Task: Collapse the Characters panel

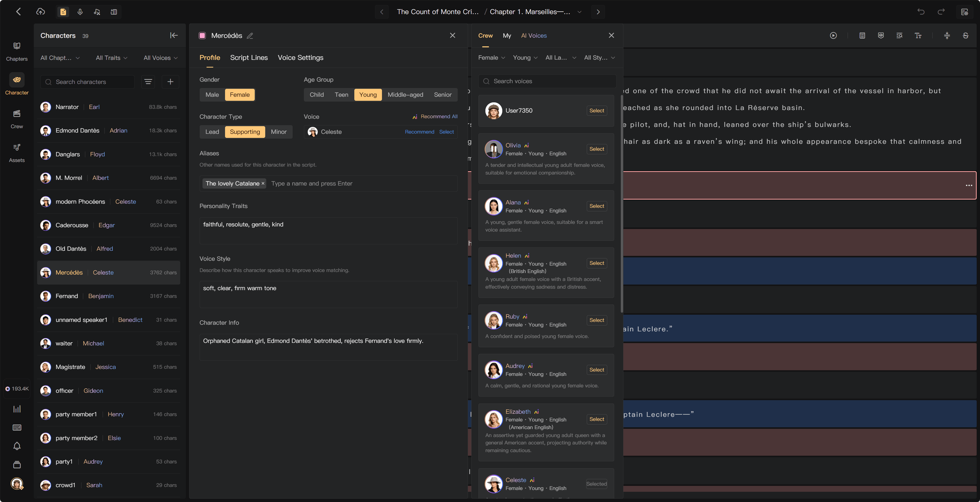Action: [x=174, y=35]
